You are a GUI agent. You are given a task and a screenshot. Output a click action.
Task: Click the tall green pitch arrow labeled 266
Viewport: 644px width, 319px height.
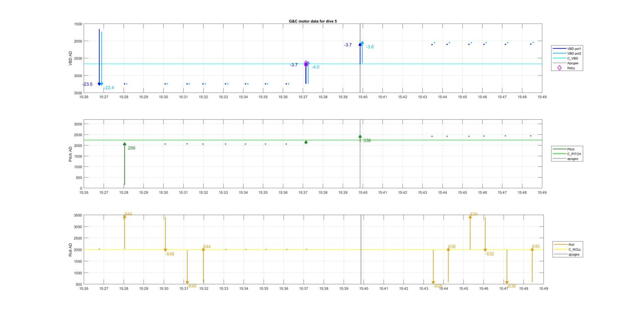pos(124,163)
